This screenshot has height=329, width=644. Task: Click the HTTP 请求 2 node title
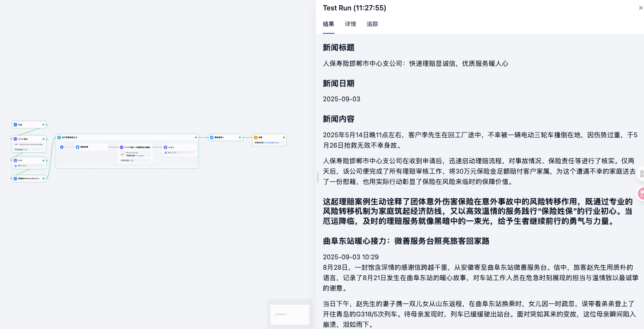[x=137, y=147]
